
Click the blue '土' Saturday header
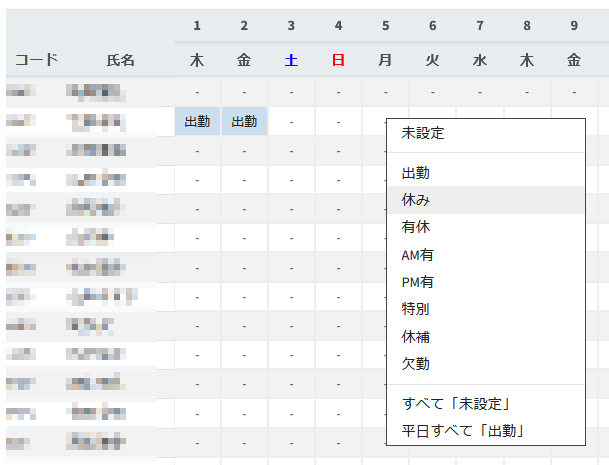click(291, 60)
